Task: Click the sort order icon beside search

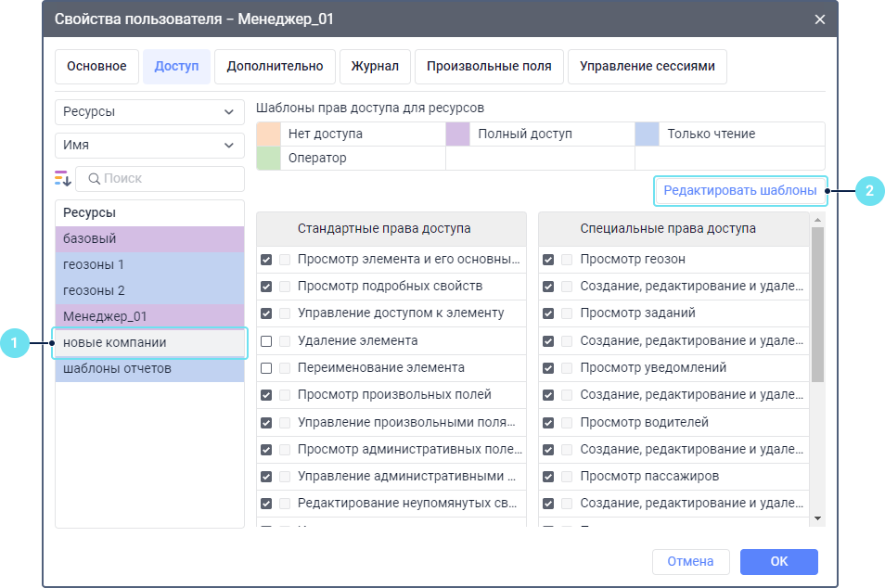Action: (x=63, y=178)
